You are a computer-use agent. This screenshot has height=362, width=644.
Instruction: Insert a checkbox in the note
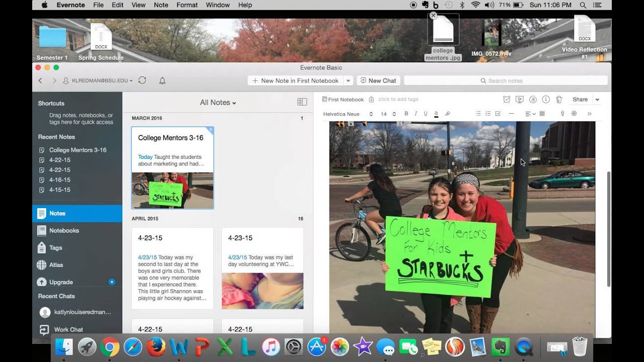(498, 114)
